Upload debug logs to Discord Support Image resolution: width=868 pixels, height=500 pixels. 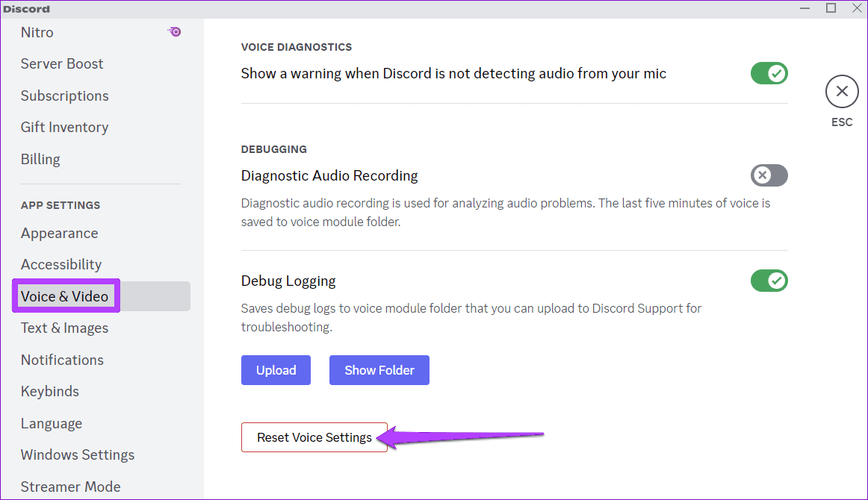276,369
